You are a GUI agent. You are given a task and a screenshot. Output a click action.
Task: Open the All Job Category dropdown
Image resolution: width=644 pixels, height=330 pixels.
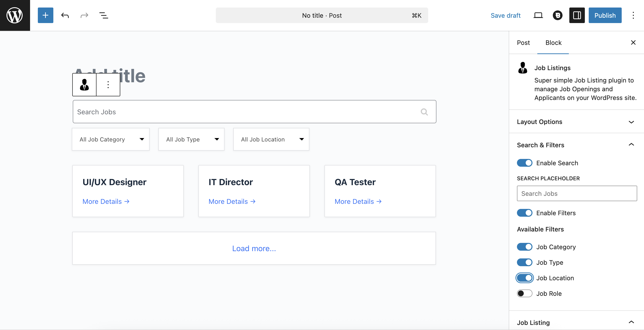click(111, 139)
